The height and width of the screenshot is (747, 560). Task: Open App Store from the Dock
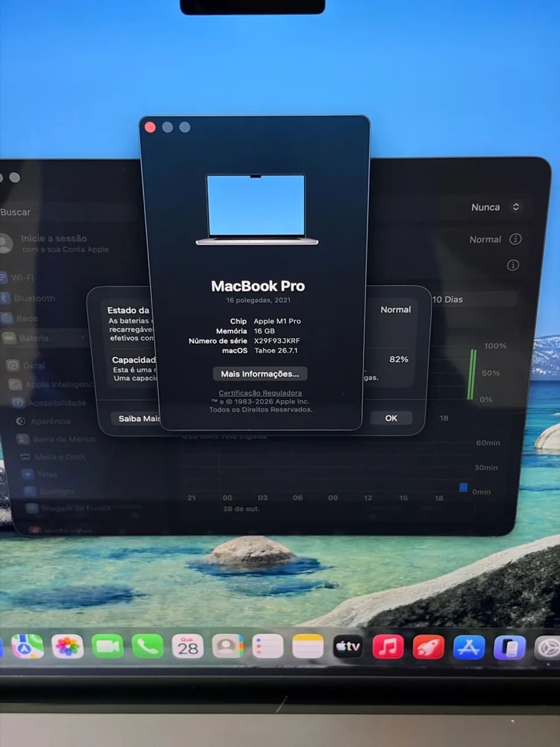tap(469, 648)
